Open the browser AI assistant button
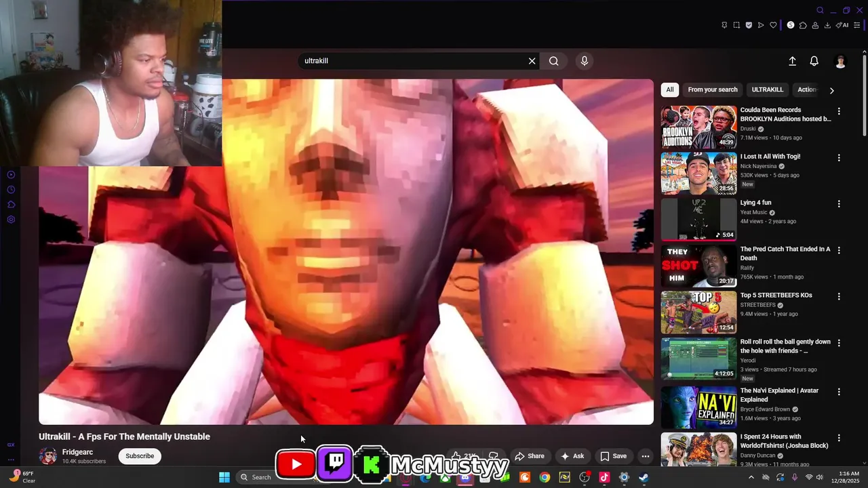This screenshot has height=488, width=868. tap(842, 25)
